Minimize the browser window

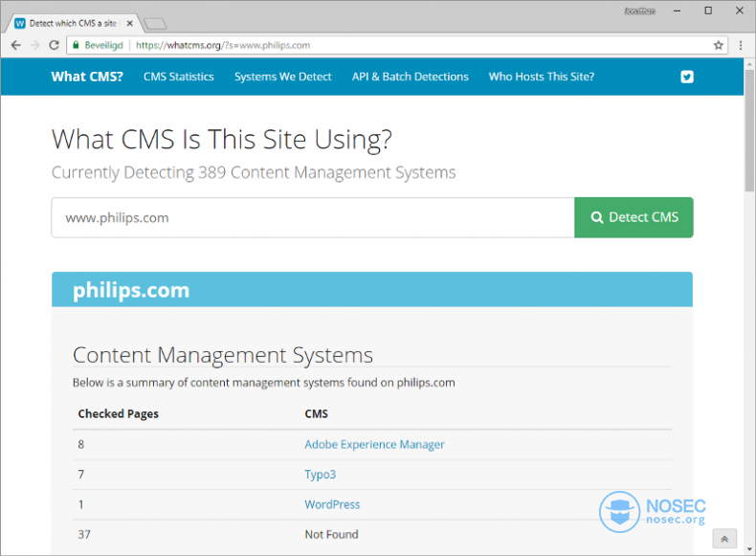[x=678, y=11]
